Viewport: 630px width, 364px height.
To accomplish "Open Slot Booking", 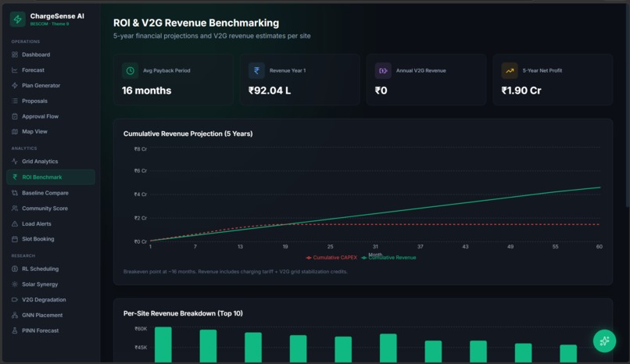I will point(51,239).
